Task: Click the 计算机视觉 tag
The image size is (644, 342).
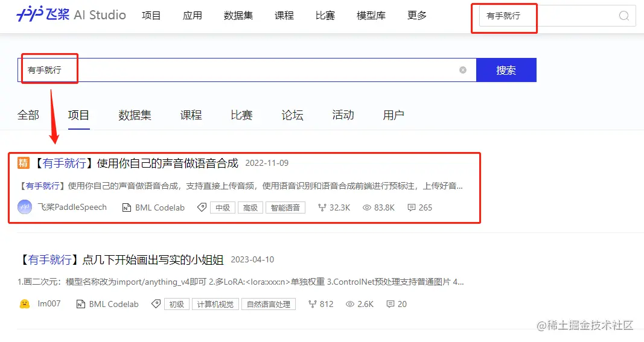Action: click(215, 304)
